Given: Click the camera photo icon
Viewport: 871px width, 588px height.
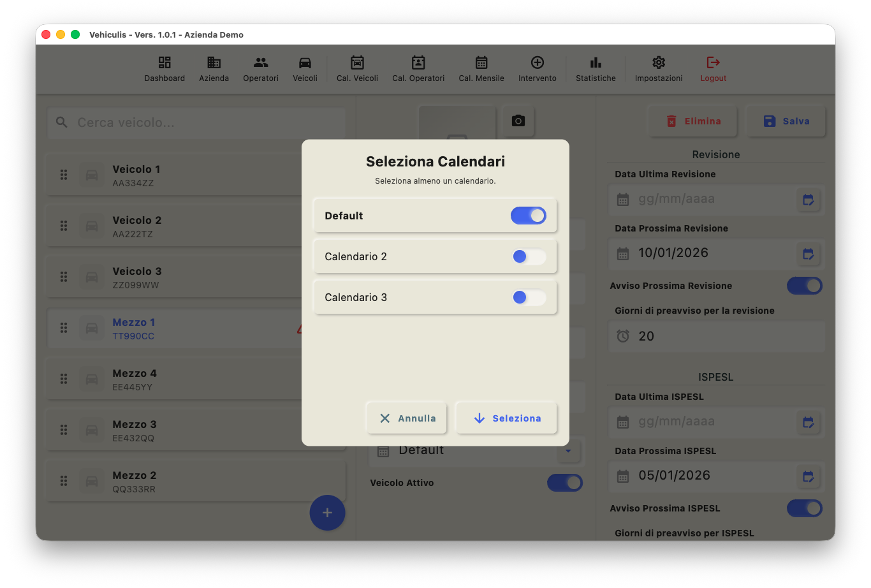Looking at the screenshot, I should pos(518,121).
